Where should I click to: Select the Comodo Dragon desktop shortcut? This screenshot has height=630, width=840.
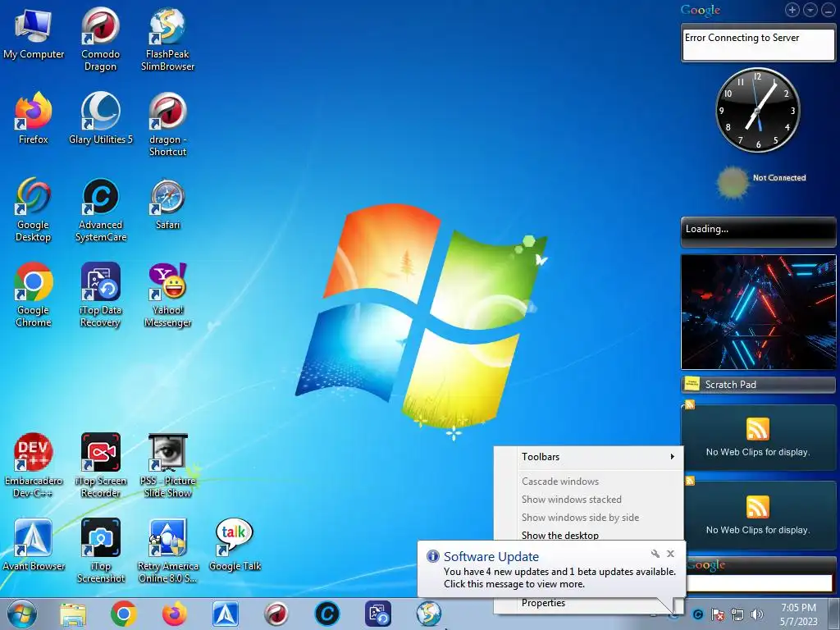pyautogui.click(x=100, y=39)
